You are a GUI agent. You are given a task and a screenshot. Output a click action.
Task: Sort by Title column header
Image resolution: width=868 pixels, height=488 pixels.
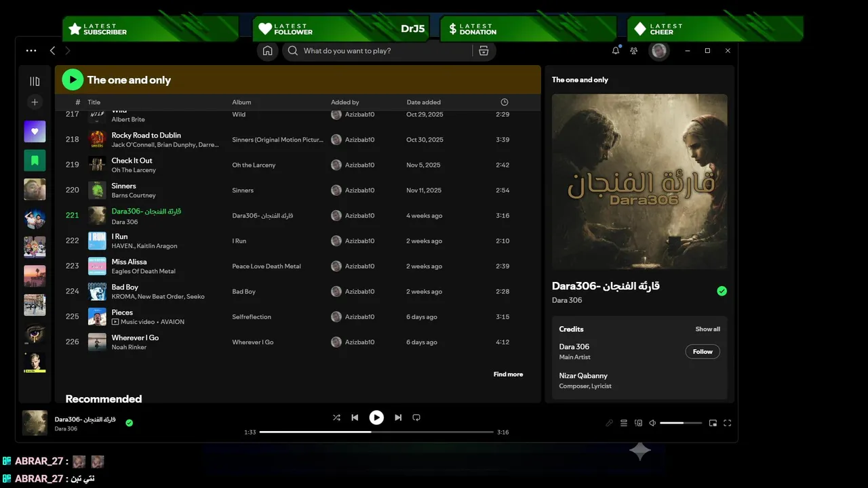pyautogui.click(x=94, y=102)
